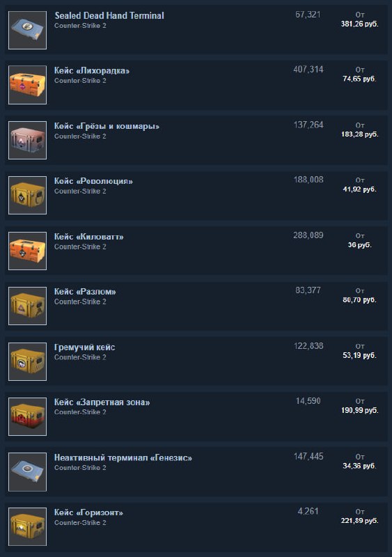
Task: Open the orange «Лихорадка» case thumbnail
Action: [x=27, y=85]
